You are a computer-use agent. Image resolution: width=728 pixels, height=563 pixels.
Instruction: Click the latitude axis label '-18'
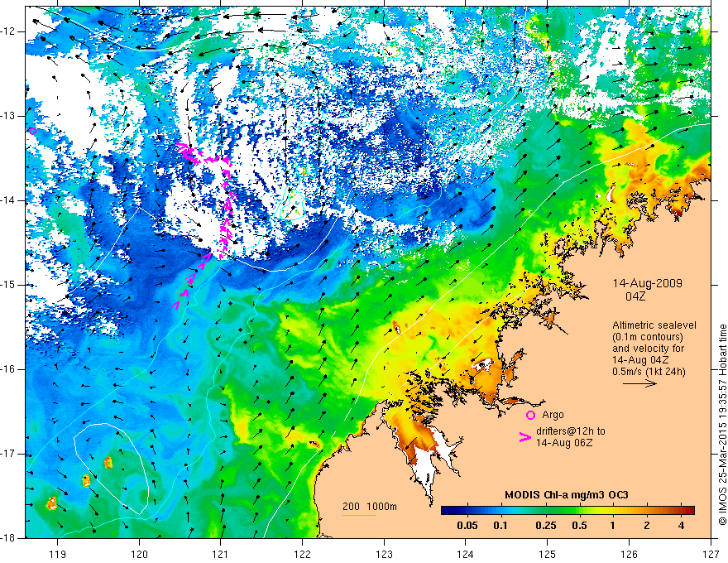[8, 538]
